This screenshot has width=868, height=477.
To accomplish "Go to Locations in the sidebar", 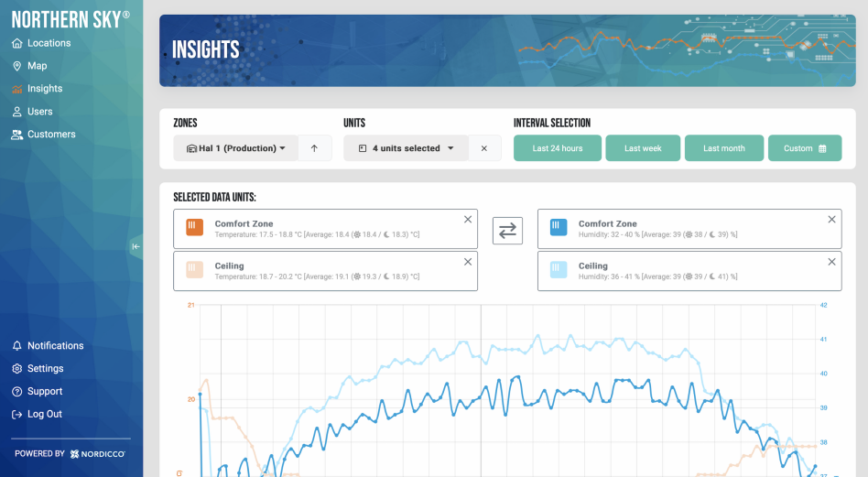I will 49,43.
